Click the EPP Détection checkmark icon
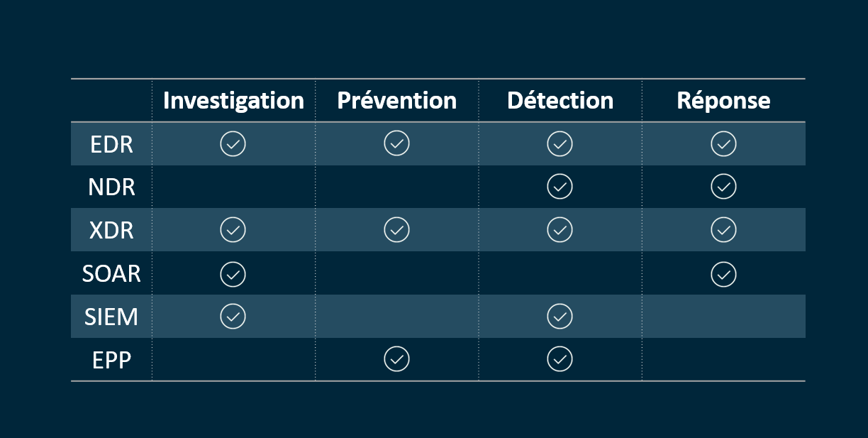Screen dimensions: 868x438 [x=560, y=359]
